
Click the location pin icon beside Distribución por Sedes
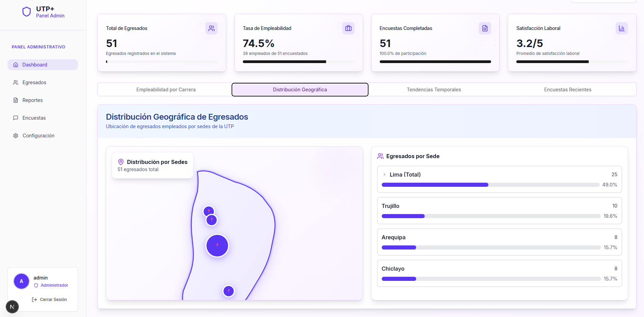pyautogui.click(x=121, y=162)
